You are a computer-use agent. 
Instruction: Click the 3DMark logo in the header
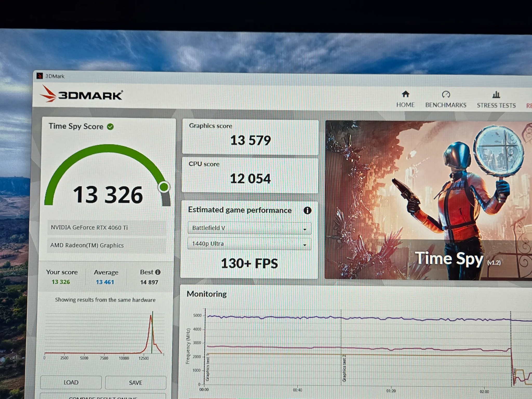click(81, 94)
